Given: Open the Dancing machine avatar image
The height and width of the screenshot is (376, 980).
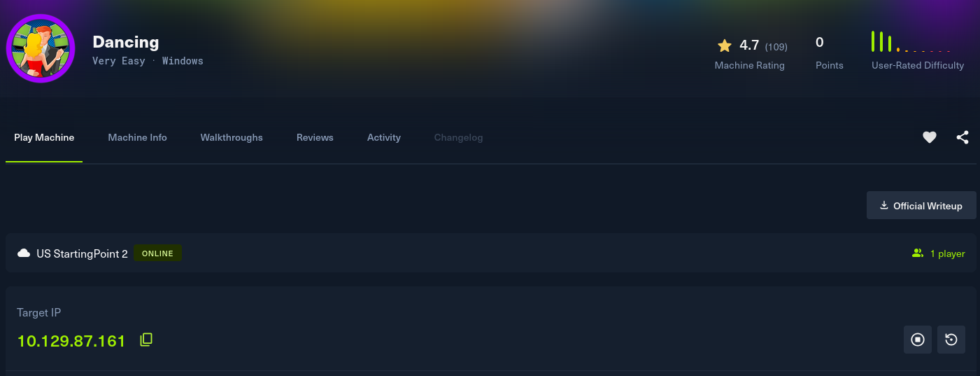Looking at the screenshot, I should tap(41, 49).
